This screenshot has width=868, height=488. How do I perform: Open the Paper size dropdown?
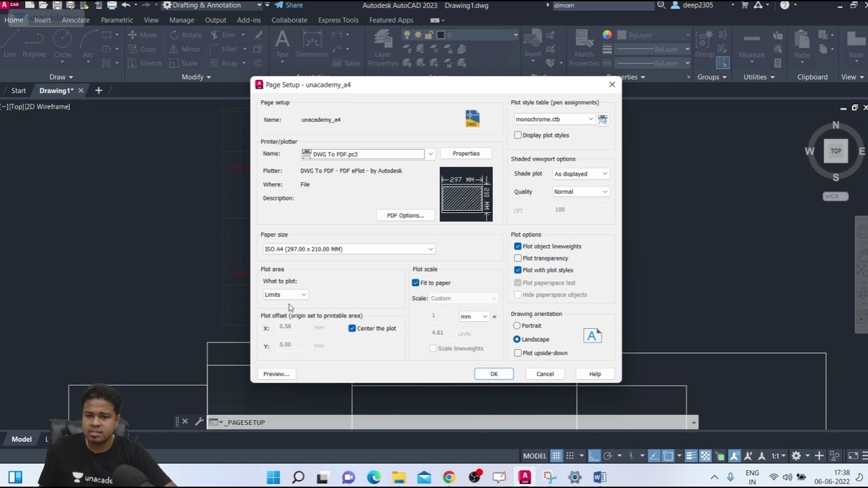point(348,249)
